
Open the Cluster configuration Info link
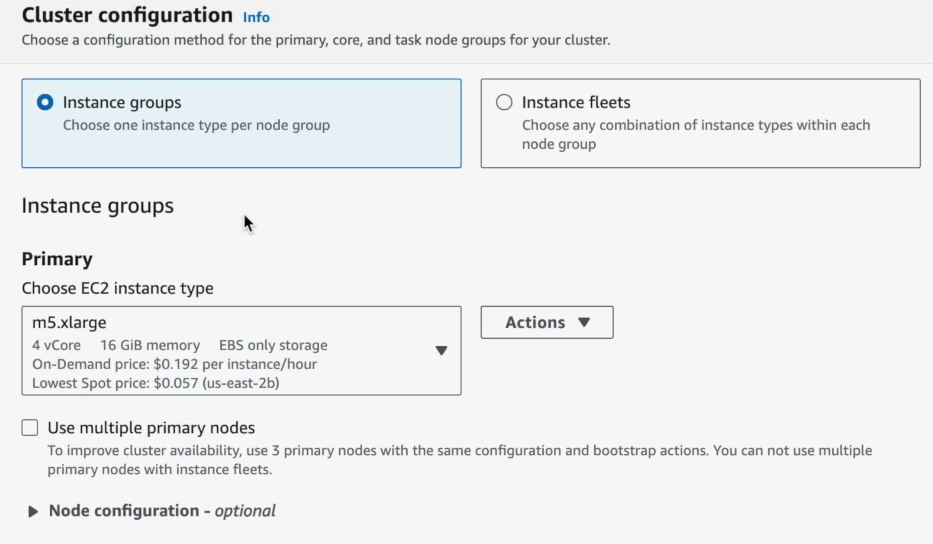(x=256, y=17)
